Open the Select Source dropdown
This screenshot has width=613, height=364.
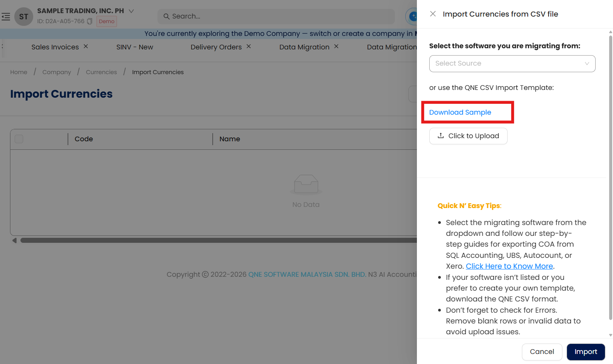(512, 64)
